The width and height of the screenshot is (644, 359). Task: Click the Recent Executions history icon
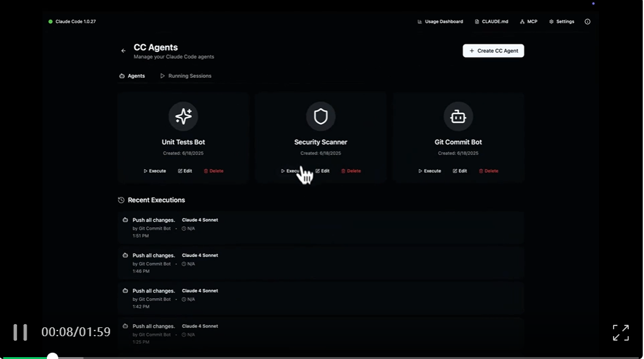tap(121, 200)
